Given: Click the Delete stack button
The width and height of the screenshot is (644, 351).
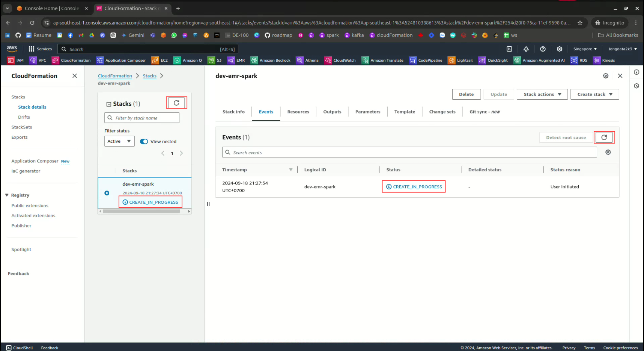Looking at the screenshot, I should (466, 94).
